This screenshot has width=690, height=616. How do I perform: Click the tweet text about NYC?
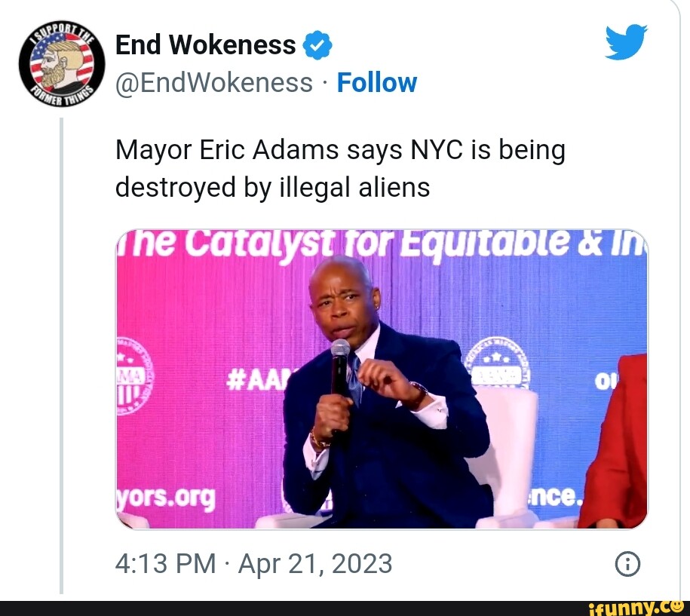(x=340, y=169)
